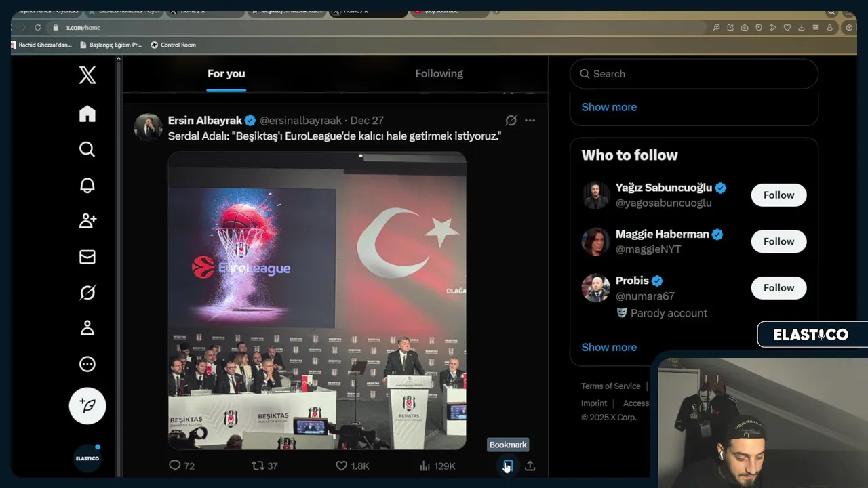Screen dimensions: 868x488
Task: Open Profile person icon in sidebar
Action: tap(87, 328)
